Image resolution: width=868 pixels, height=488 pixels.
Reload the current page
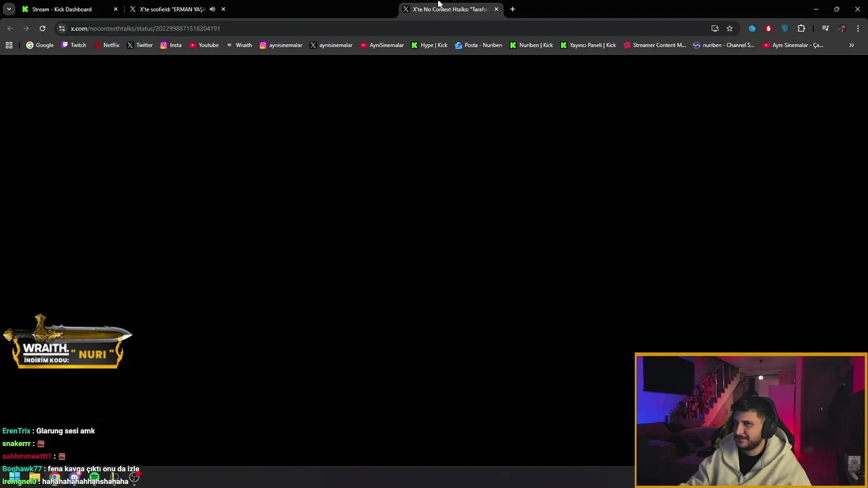[x=42, y=28]
